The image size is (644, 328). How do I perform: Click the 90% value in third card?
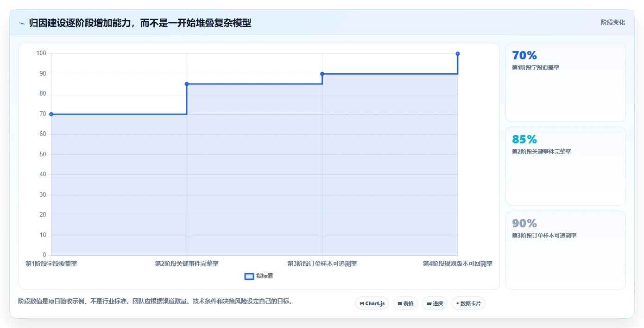click(x=524, y=223)
